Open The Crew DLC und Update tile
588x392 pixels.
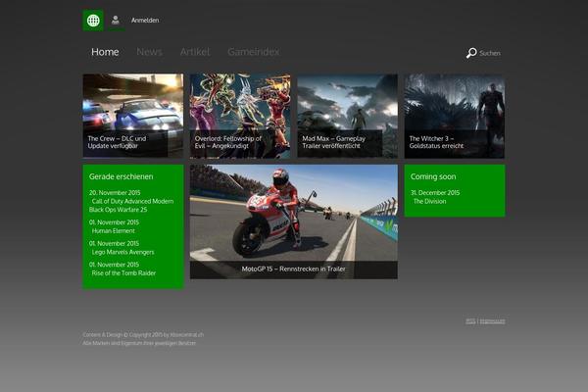coord(133,116)
